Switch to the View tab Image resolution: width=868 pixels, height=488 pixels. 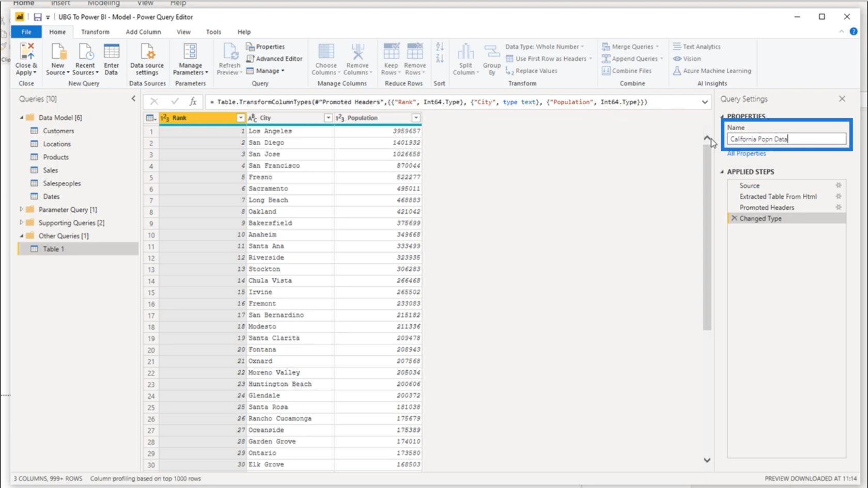[183, 32]
